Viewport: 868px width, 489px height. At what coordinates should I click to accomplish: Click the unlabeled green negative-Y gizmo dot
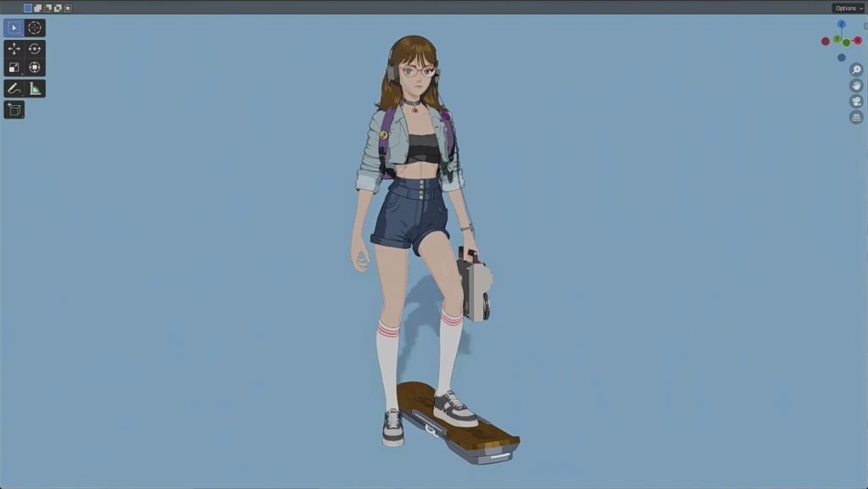click(x=847, y=43)
